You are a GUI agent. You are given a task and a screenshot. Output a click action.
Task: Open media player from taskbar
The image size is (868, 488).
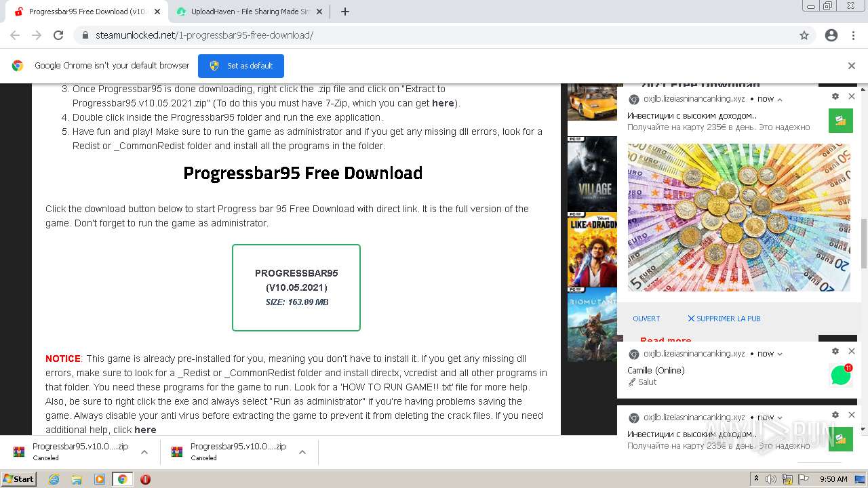(100, 479)
